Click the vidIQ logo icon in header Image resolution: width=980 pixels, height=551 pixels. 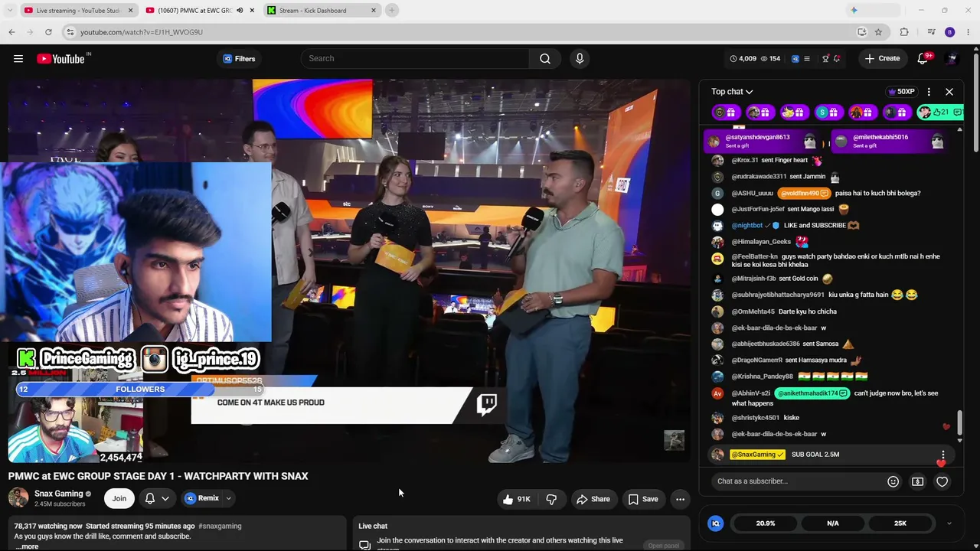(795, 59)
